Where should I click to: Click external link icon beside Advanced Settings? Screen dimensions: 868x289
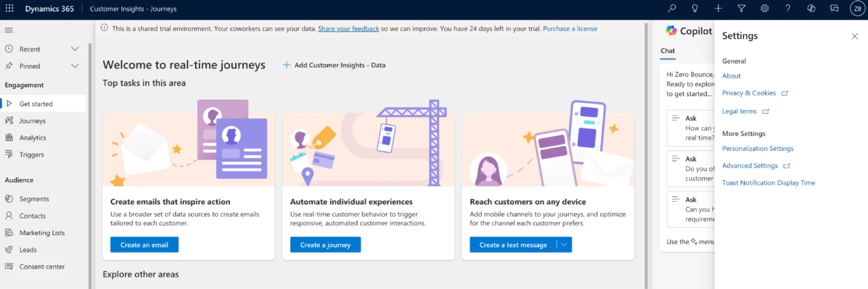point(786,166)
